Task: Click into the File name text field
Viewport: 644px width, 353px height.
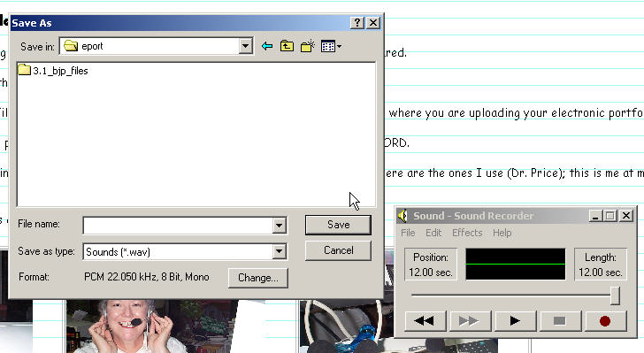Action: (x=179, y=226)
